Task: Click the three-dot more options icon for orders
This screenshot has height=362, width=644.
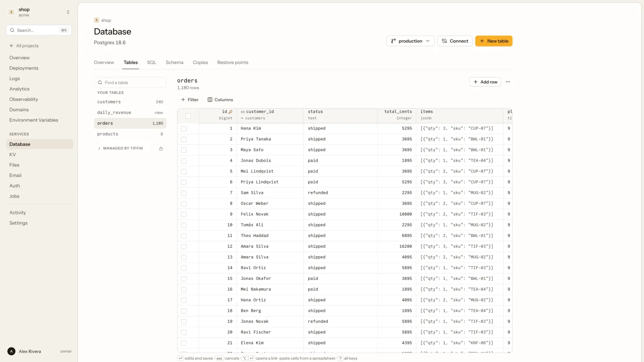Action: pyautogui.click(x=508, y=82)
